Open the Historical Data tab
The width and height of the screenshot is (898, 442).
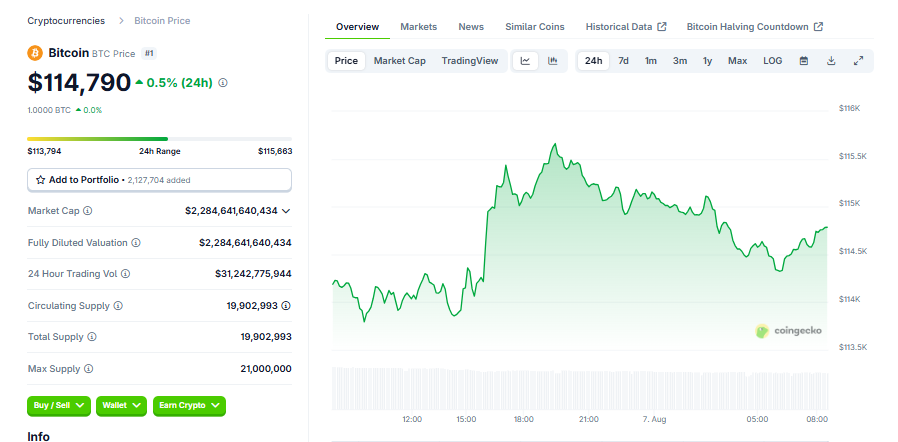click(x=626, y=27)
